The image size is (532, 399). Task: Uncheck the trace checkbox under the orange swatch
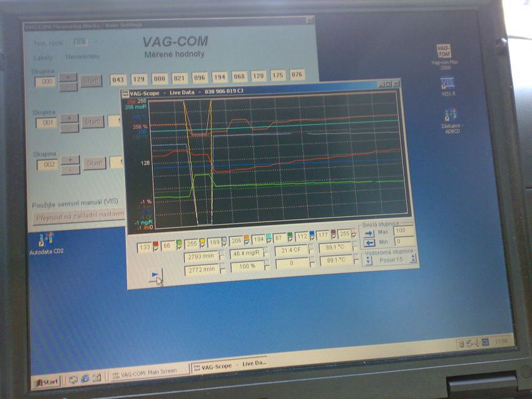247,243
